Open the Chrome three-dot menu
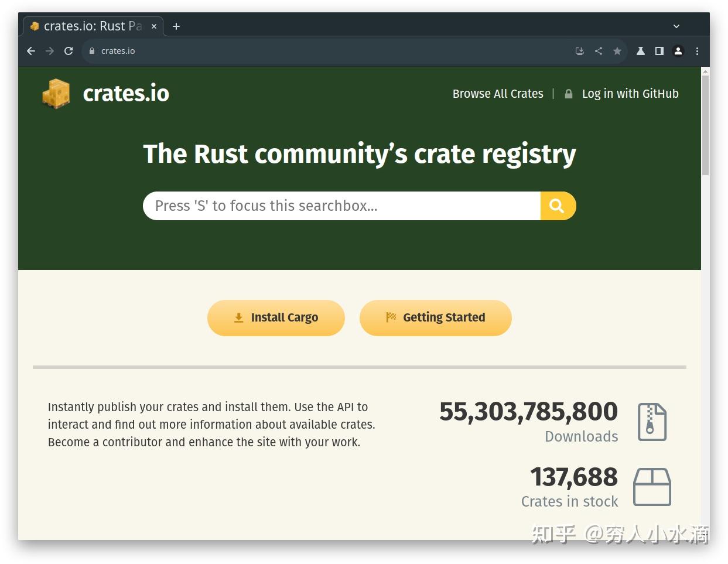728x564 pixels. pyautogui.click(x=697, y=51)
